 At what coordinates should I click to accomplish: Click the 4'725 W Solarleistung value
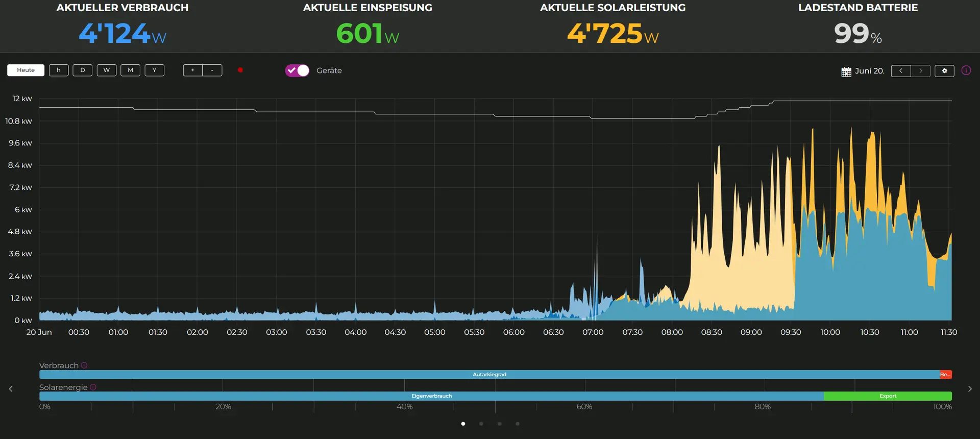[x=613, y=34]
